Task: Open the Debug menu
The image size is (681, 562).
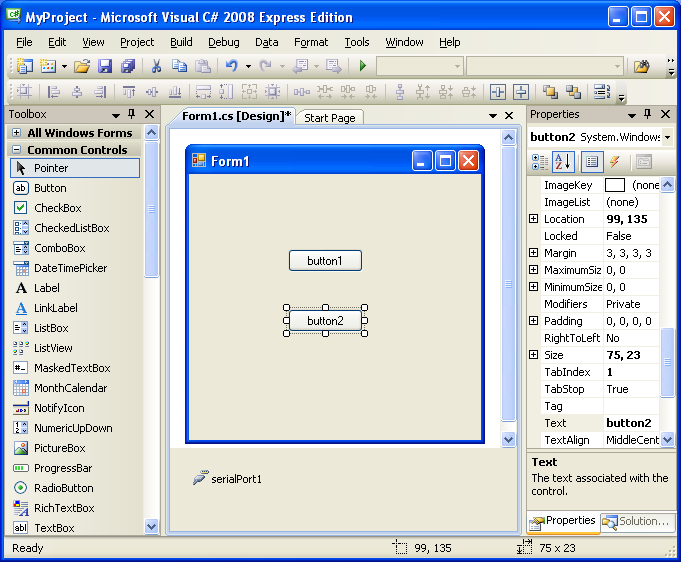Action: [224, 42]
